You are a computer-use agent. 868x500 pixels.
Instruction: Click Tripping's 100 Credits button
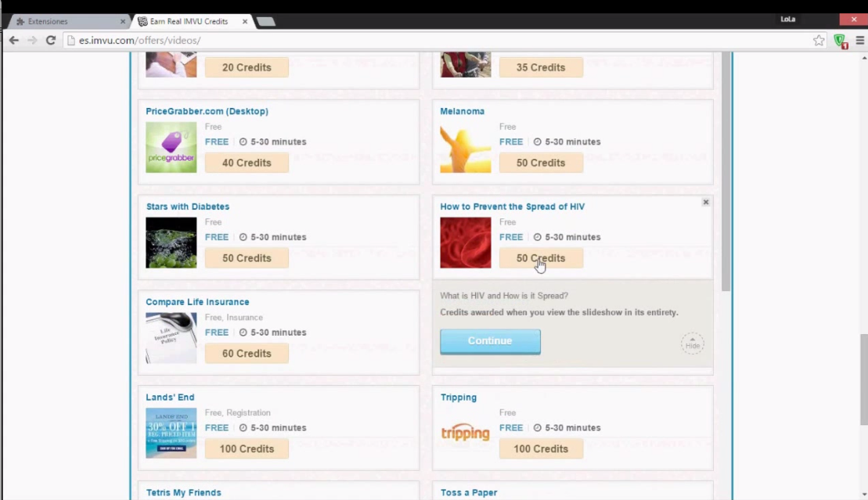pos(541,448)
